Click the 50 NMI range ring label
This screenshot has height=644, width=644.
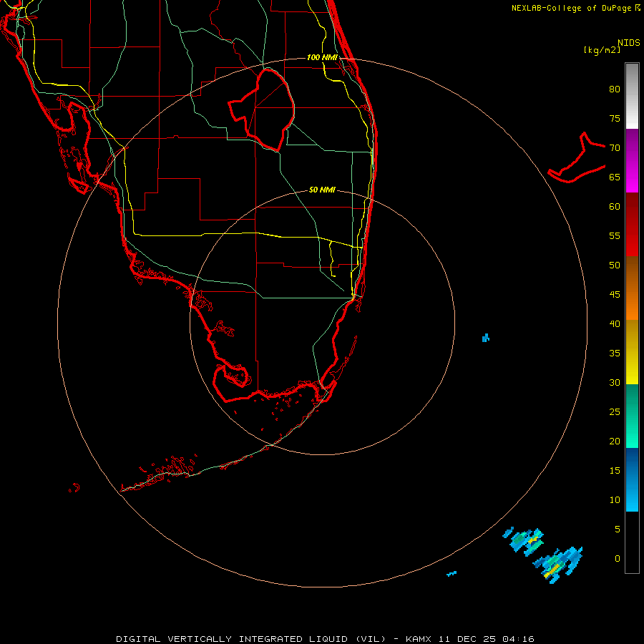click(x=322, y=190)
